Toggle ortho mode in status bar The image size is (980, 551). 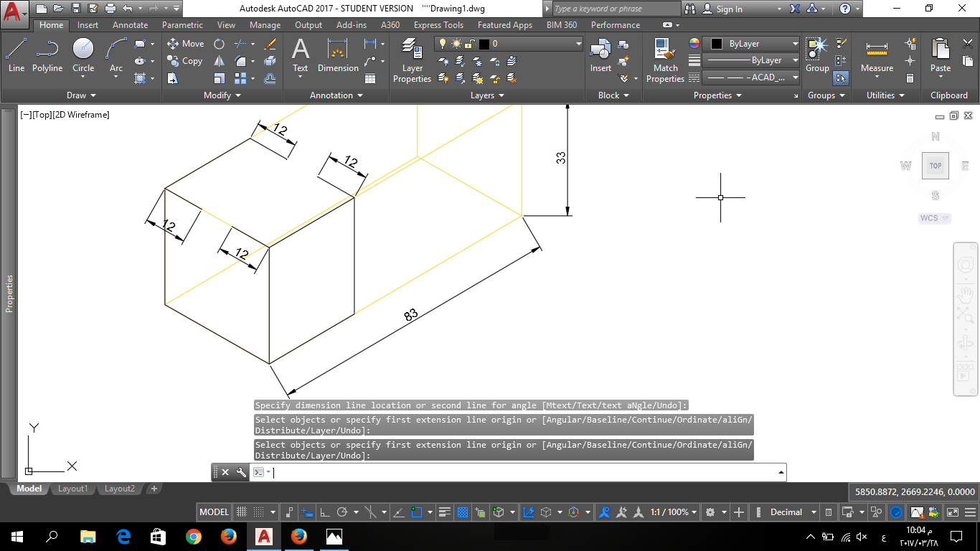pyautogui.click(x=325, y=512)
